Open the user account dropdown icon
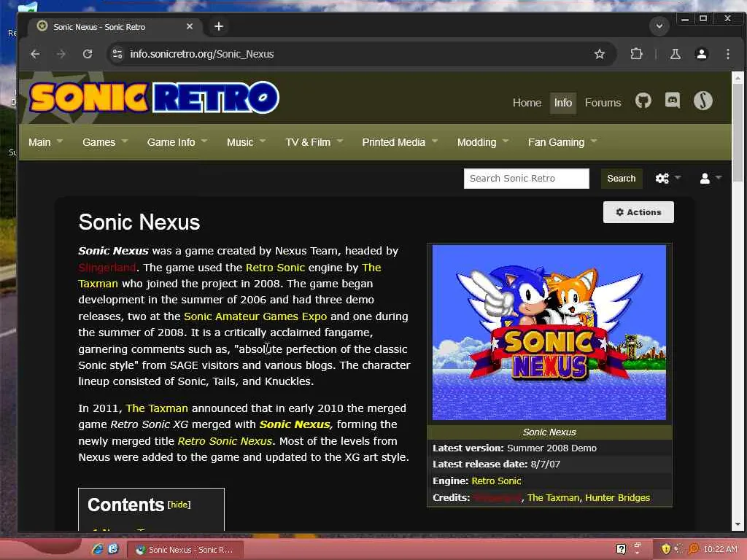 click(x=711, y=178)
